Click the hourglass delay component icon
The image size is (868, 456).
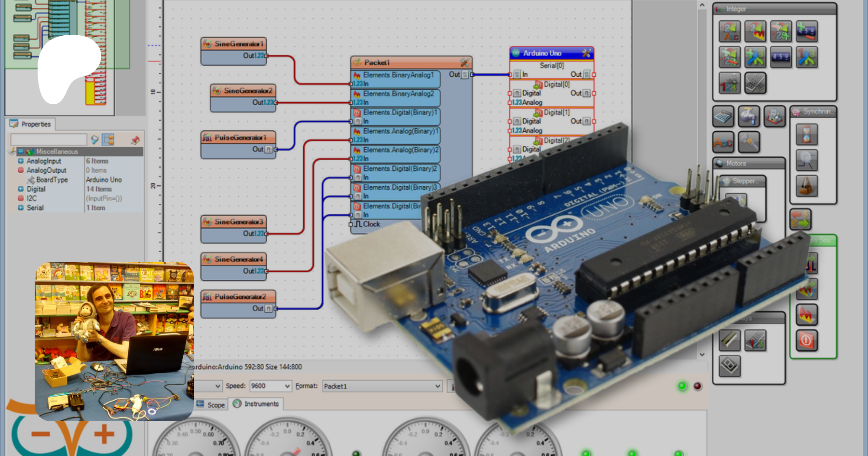pos(806,135)
